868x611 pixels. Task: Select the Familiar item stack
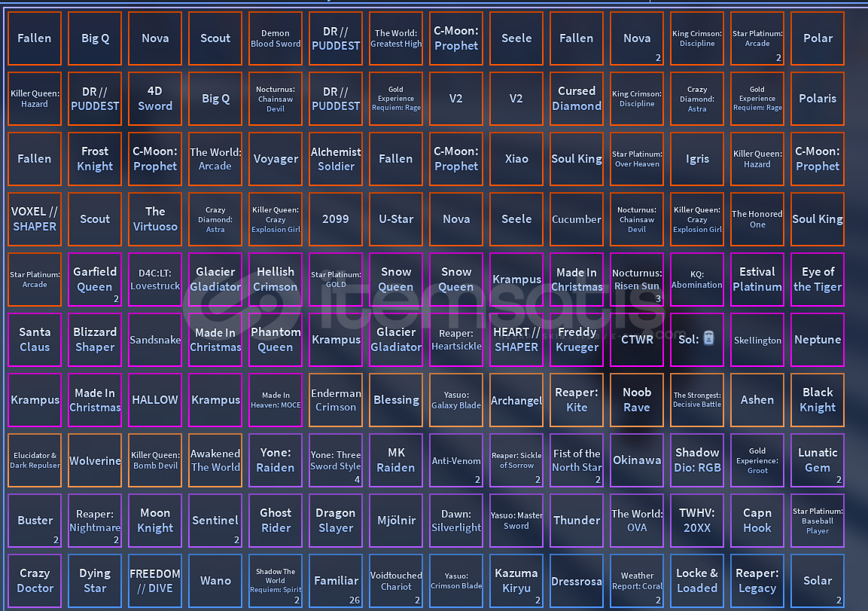(336, 581)
